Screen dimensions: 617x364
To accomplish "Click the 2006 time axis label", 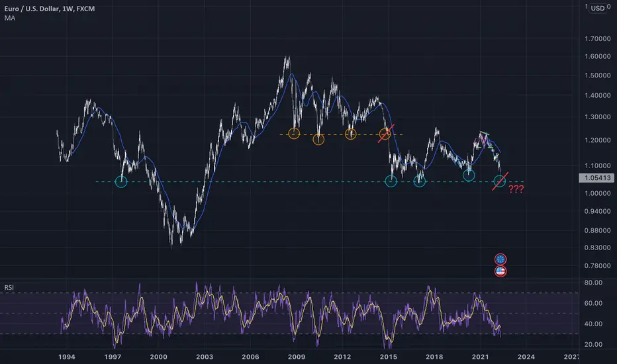I will [x=250, y=357].
